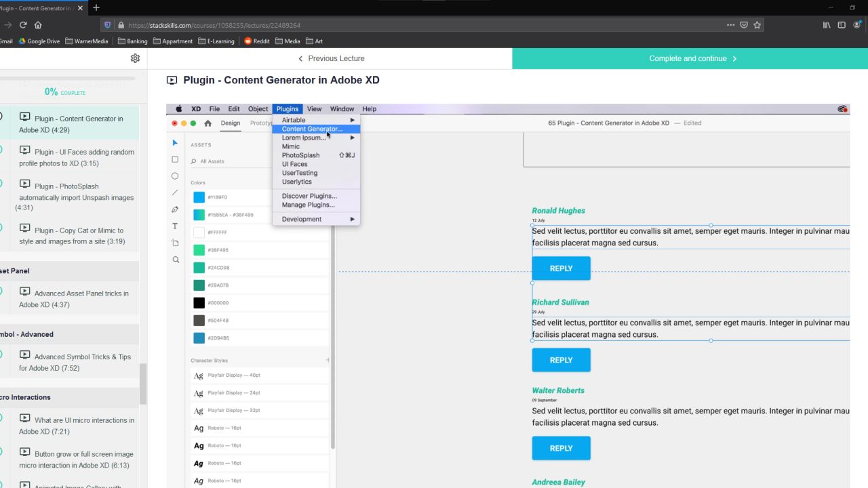Go to the browser home icon
Image resolution: width=868 pixels, height=488 pixels.
tap(38, 25)
